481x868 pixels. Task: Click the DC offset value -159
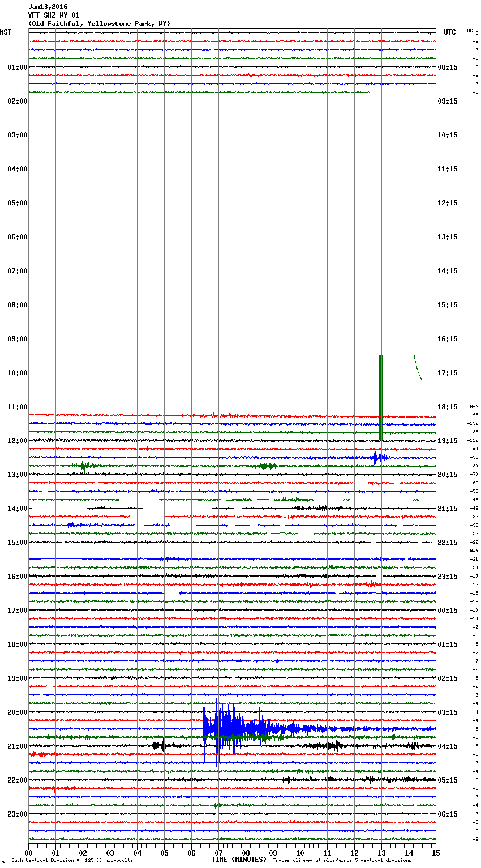[x=473, y=424]
